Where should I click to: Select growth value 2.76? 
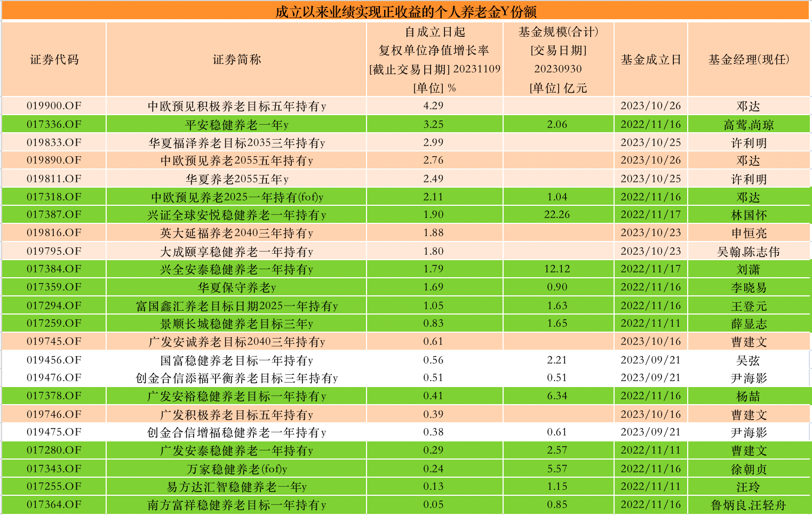point(433,160)
